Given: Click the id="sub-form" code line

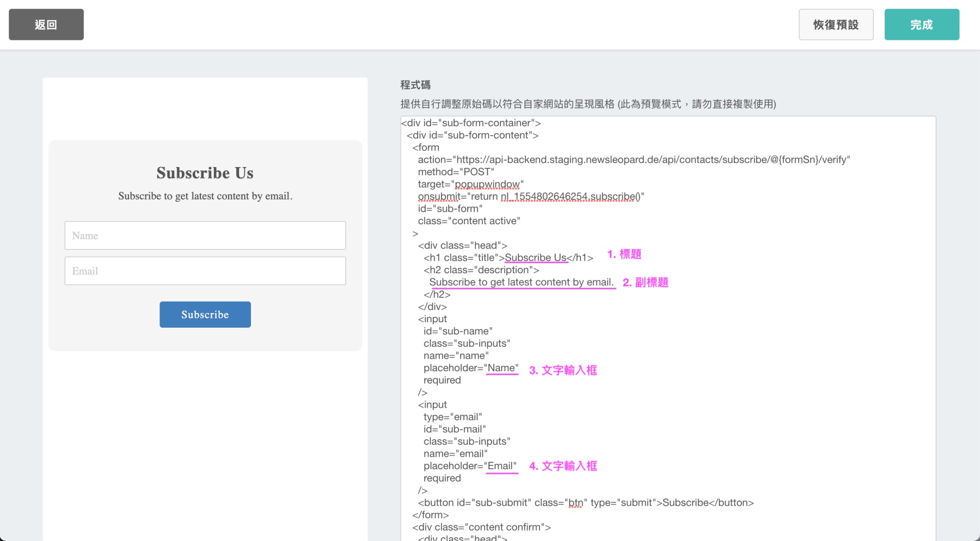Looking at the screenshot, I should (x=450, y=208).
